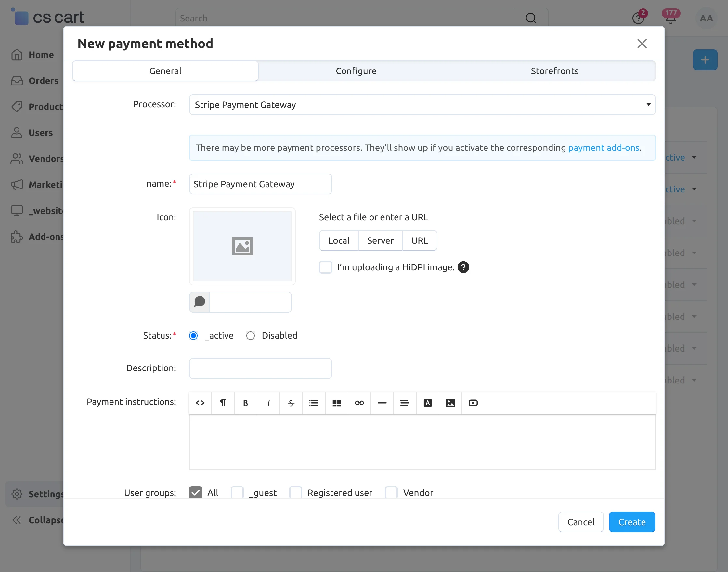
Task: Open Orders in the sidebar
Action: 35,81
